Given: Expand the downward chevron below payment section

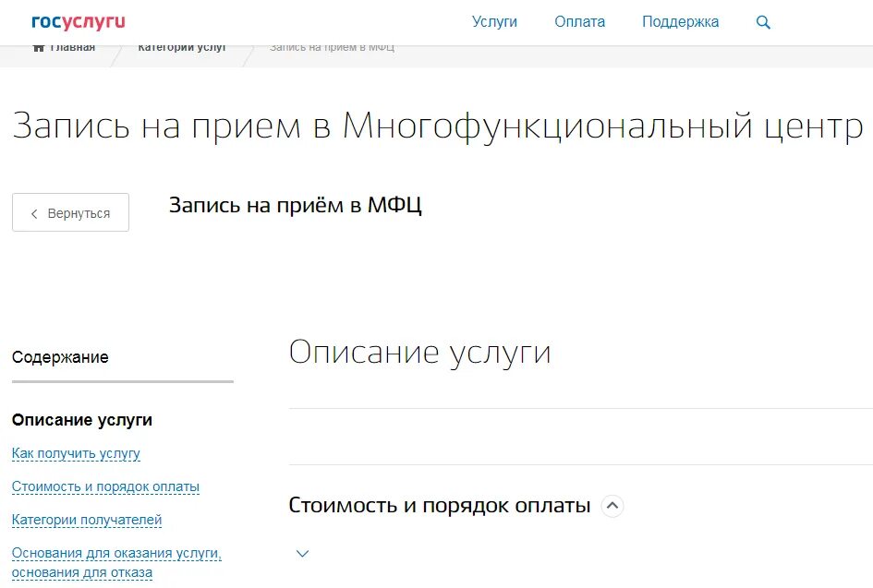Looking at the screenshot, I should [302, 552].
